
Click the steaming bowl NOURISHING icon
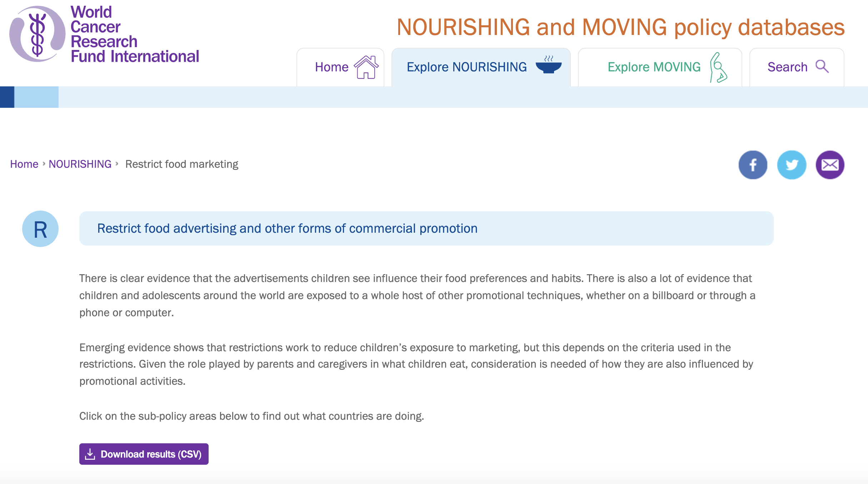[549, 65]
